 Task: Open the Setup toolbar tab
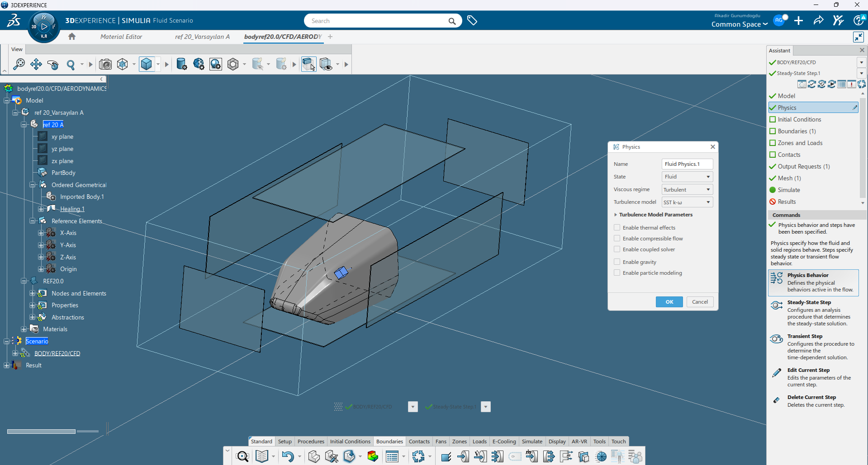point(285,442)
